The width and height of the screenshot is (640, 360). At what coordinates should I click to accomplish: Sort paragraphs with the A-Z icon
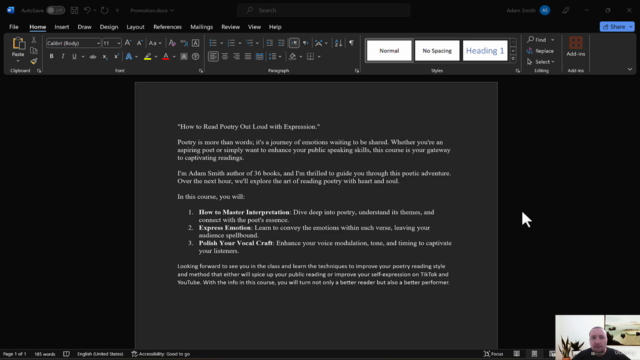point(338,43)
